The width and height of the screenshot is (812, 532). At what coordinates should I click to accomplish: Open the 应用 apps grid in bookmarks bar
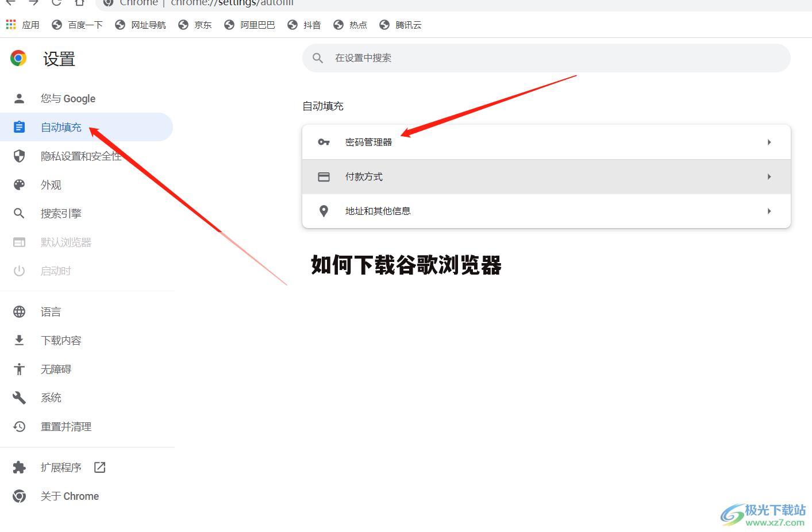click(22, 25)
